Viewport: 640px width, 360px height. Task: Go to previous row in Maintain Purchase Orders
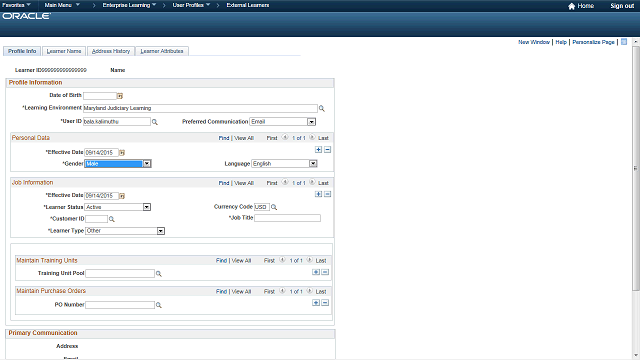click(282, 291)
